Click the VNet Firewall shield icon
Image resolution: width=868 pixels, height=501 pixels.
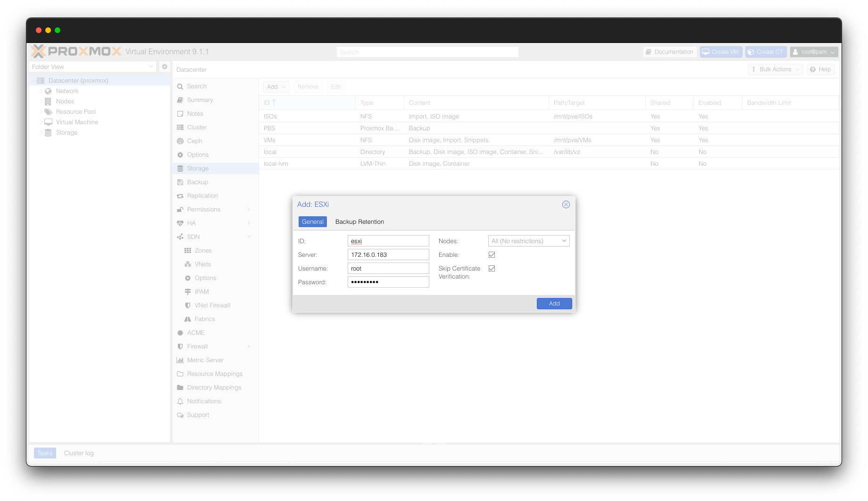coord(188,306)
